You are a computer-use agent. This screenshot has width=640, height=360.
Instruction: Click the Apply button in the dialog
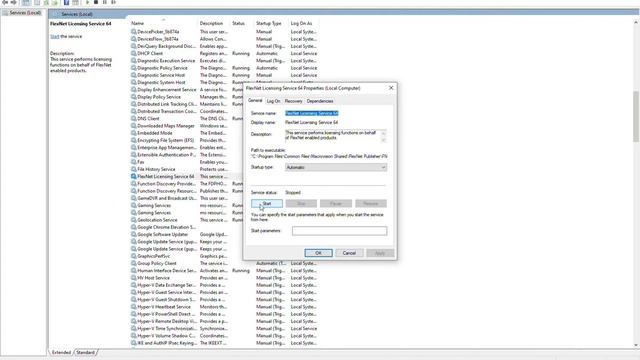point(380,253)
